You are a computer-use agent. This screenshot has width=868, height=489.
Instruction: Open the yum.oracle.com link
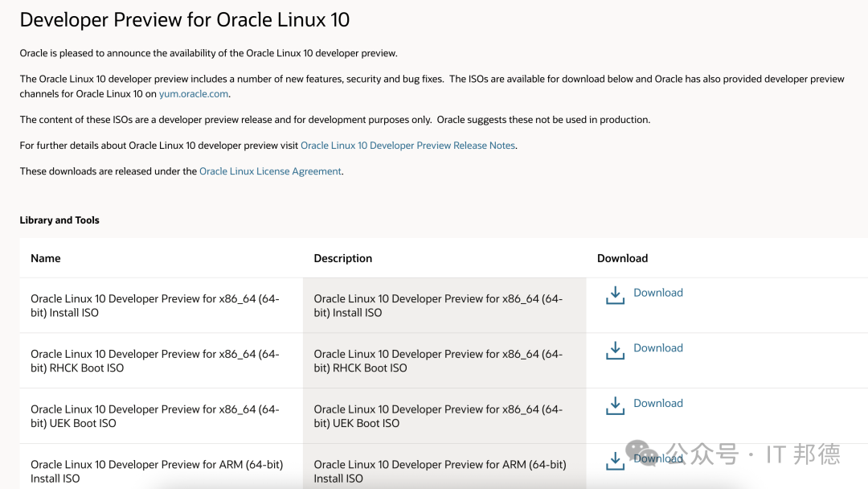click(x=194, y=93)
